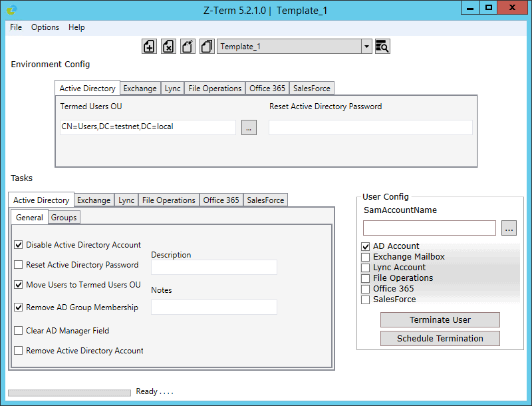Close the Z-Term window
Screen dimensions: 532x406
pos(512,7)
